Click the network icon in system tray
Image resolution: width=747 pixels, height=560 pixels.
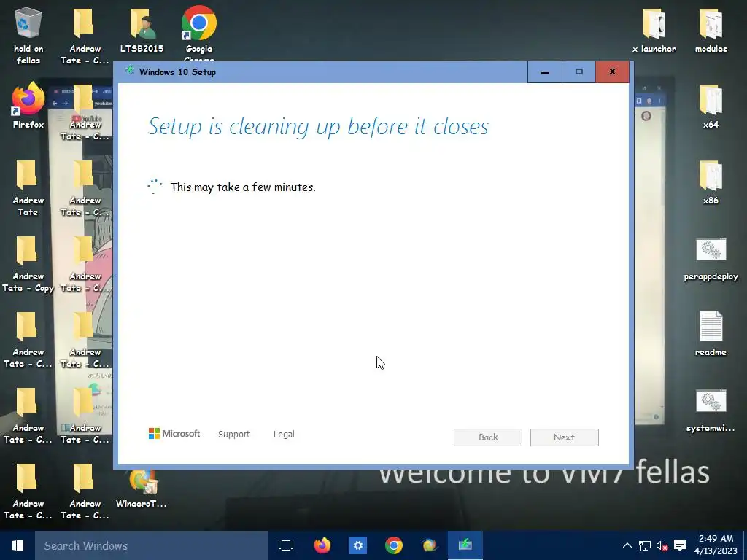pyautogui.click(x=645, y=545)
